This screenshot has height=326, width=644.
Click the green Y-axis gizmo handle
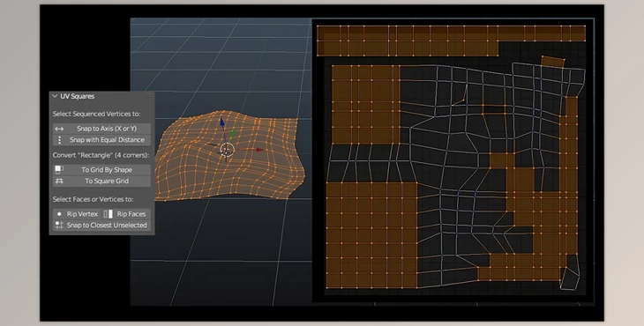click(233, 133)
